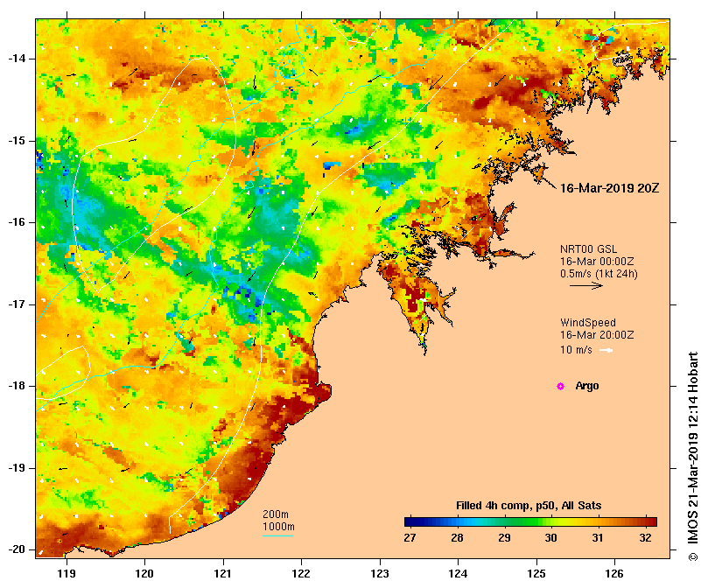Click the colorbar value 30
Image resolution: width=708 pixels, height=588 pixels.
[x=550, y=538]
